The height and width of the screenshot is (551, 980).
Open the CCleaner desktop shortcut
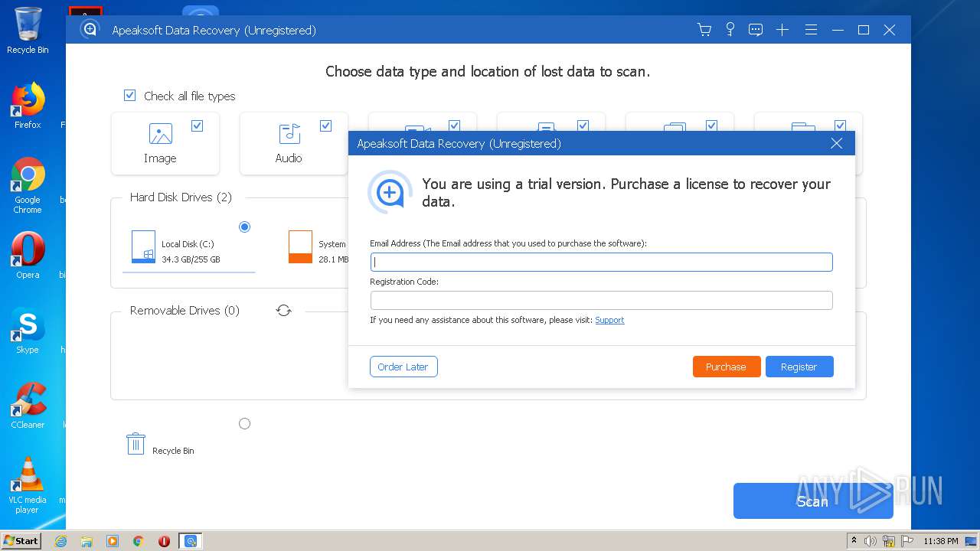(28, 405)
